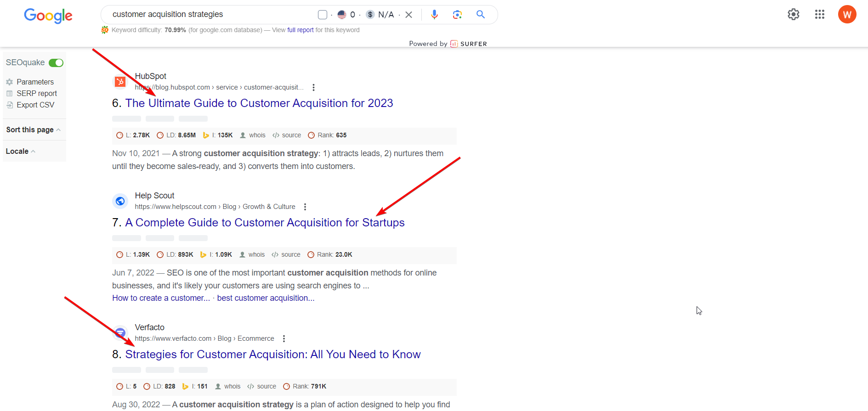Open A Complete Guide to Customer Acquisition for Startups
The image size is (868, 411).
[x=265, y=223]
